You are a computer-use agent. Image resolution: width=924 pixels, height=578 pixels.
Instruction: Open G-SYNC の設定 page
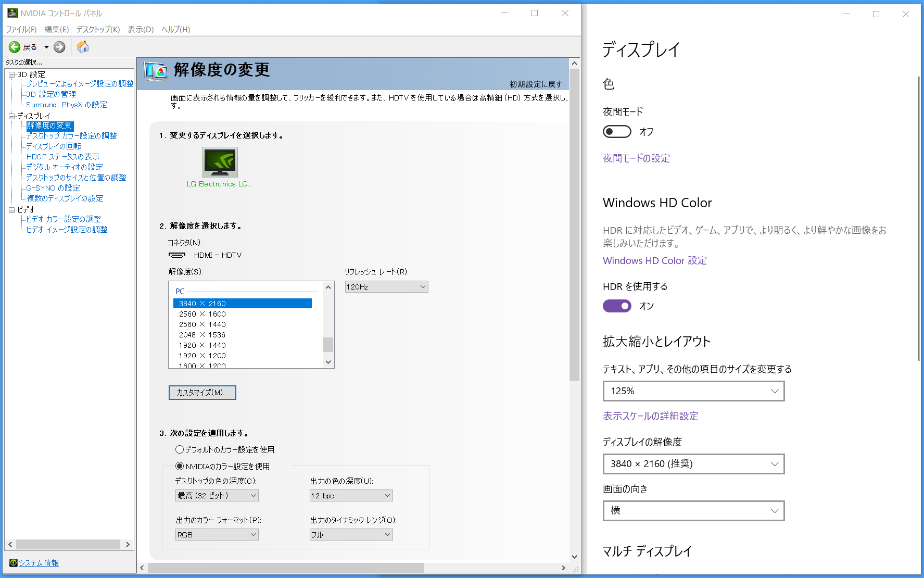point(53,188)
